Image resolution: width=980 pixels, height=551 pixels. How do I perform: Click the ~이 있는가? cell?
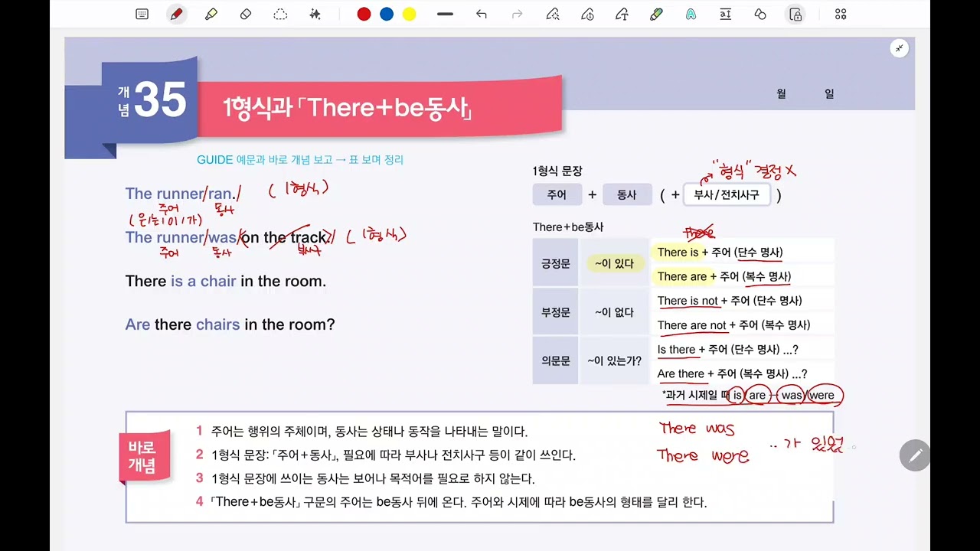click(x=614, y=360)
